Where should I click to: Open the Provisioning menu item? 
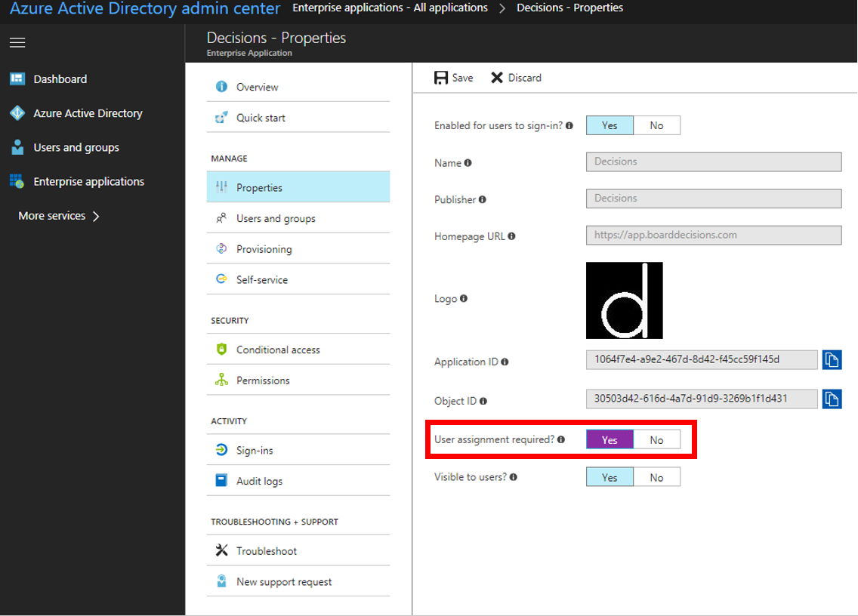298,249
